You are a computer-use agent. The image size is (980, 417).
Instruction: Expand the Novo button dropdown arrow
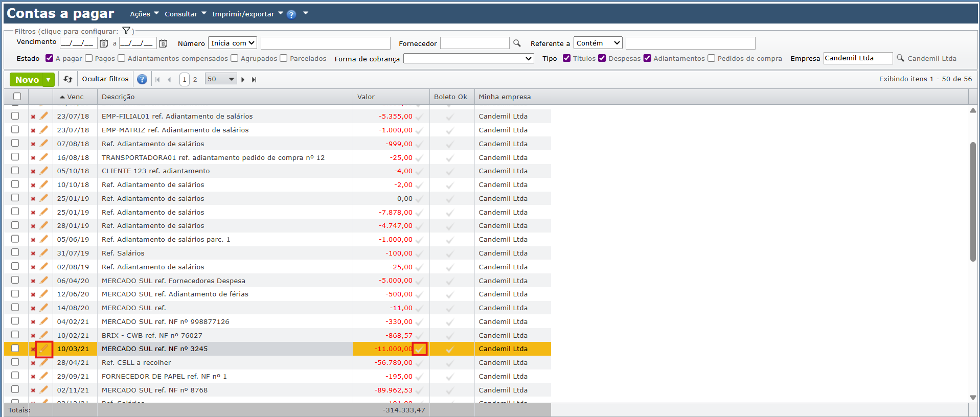click(x=49, y=80)
